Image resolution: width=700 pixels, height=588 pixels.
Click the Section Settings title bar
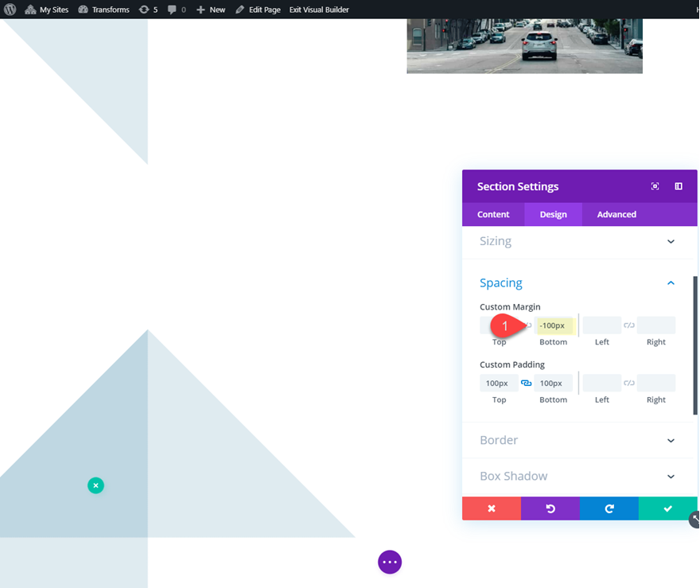click(x=579, y=186)
